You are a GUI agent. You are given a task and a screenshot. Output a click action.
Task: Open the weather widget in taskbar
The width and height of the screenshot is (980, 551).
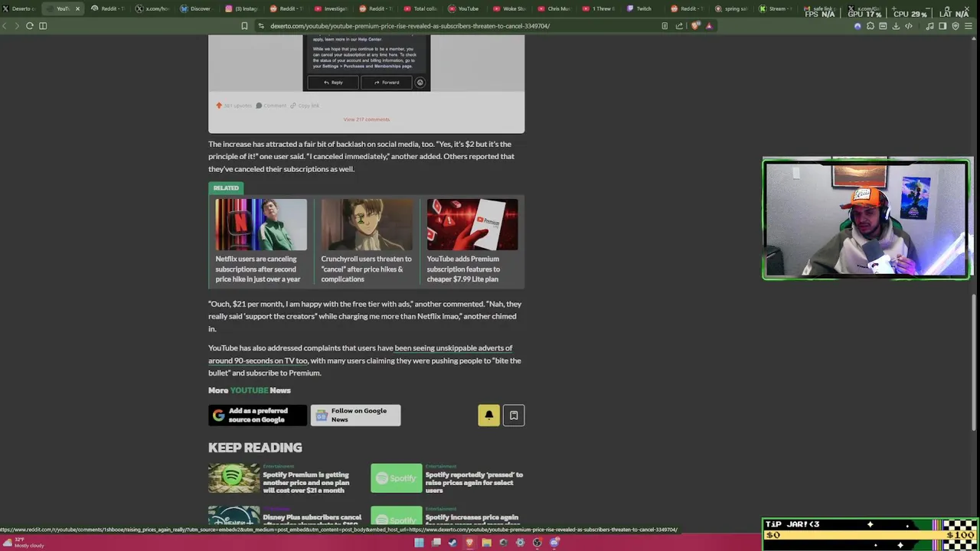23,543
